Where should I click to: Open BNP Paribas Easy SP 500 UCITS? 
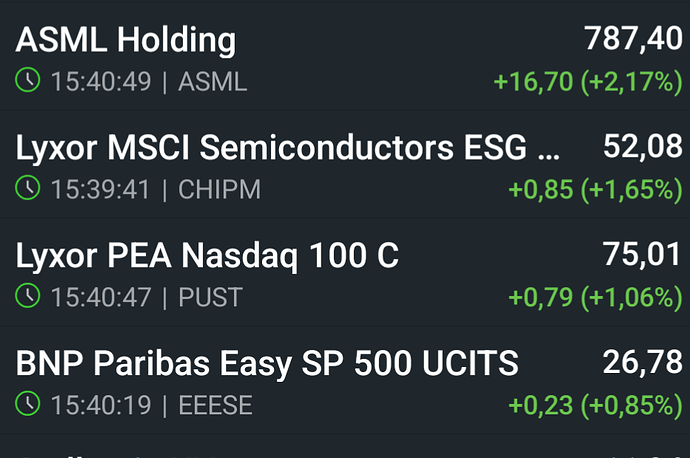[267, 364]
